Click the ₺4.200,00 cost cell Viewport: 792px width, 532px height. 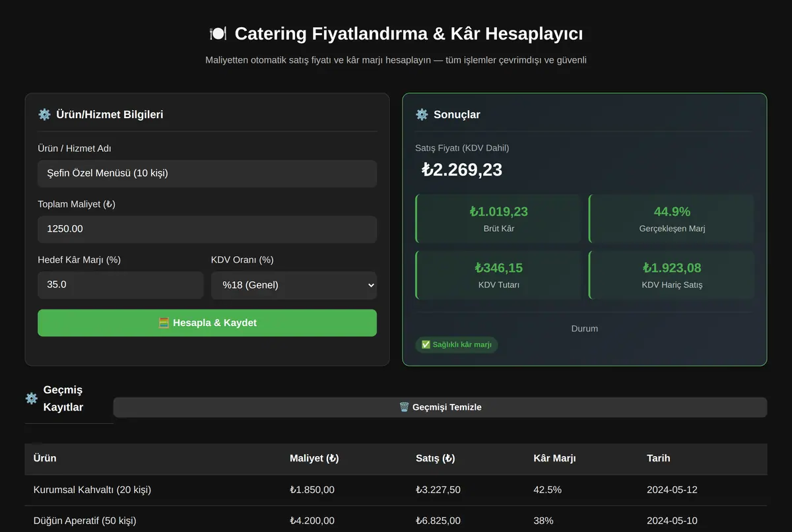click(312, 521)
